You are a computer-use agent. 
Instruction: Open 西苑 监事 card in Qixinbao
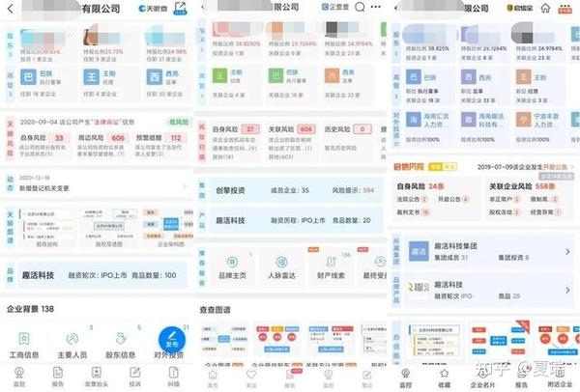point(483,87)
